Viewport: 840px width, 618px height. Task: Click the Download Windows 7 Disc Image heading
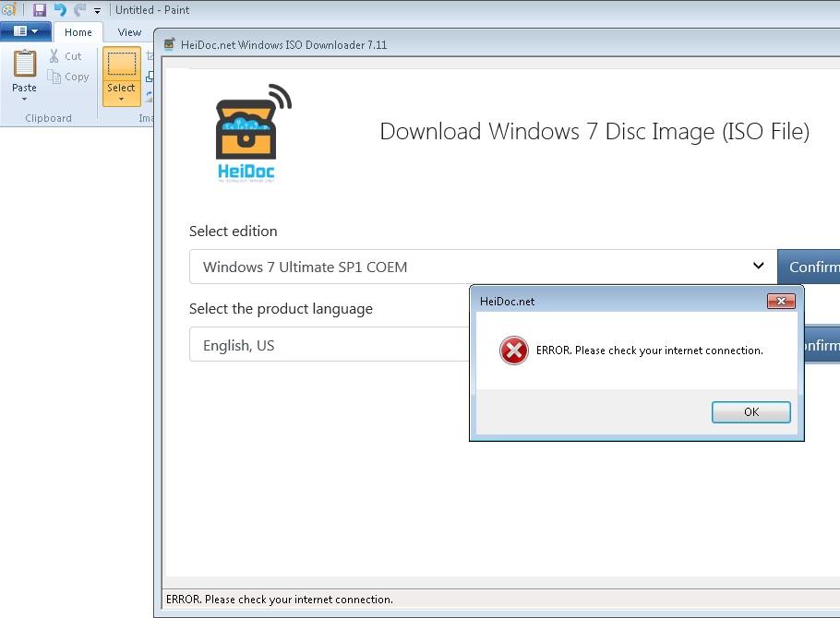pyautogui.click(x=594, y=132)
